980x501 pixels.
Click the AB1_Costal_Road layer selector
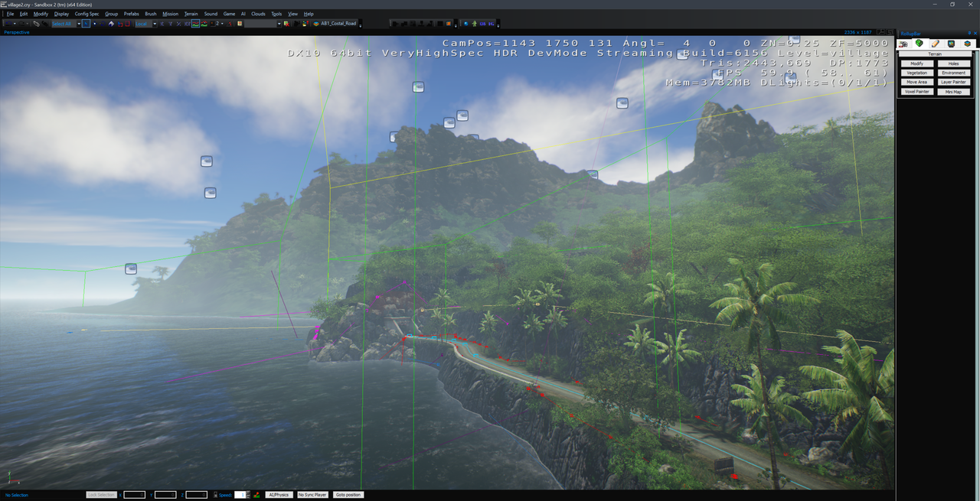(338, 24)
